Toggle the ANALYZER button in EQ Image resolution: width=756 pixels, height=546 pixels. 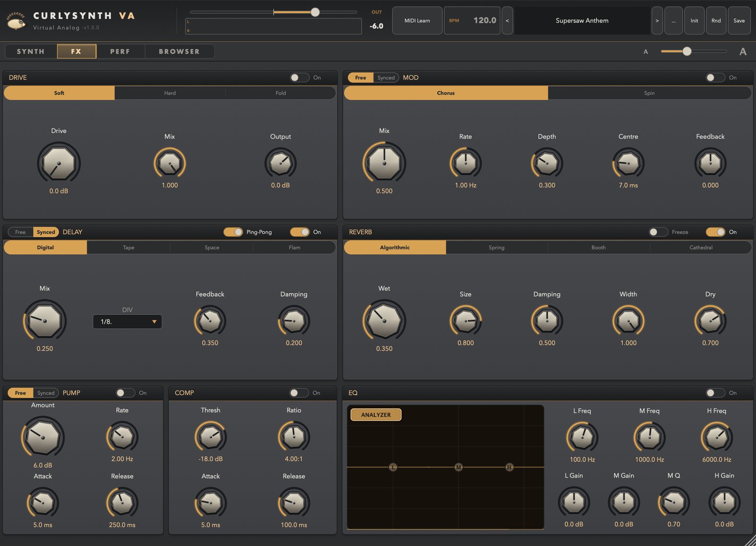click(376, 415)
